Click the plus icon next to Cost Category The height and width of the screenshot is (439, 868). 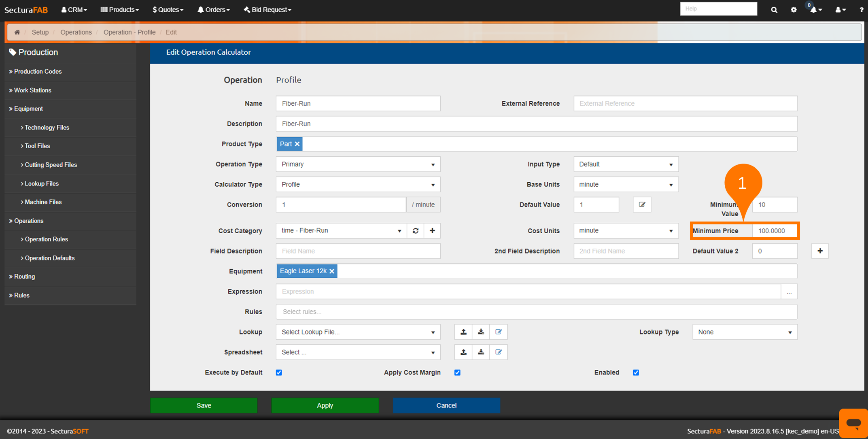[432, 231]
